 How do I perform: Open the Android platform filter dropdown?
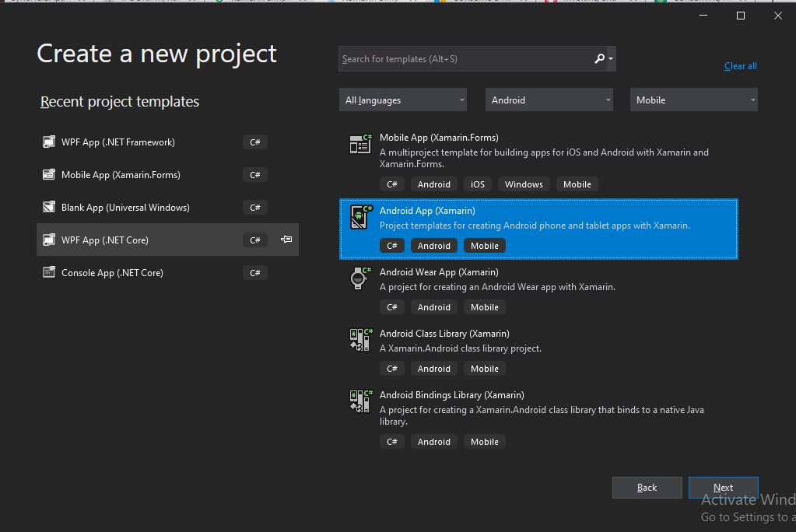(x=549, y=100)
